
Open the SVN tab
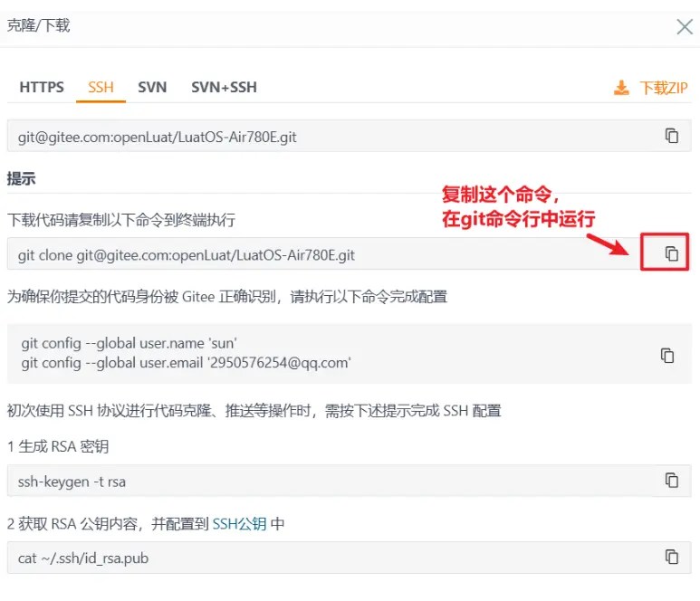[x=152, y=87]
